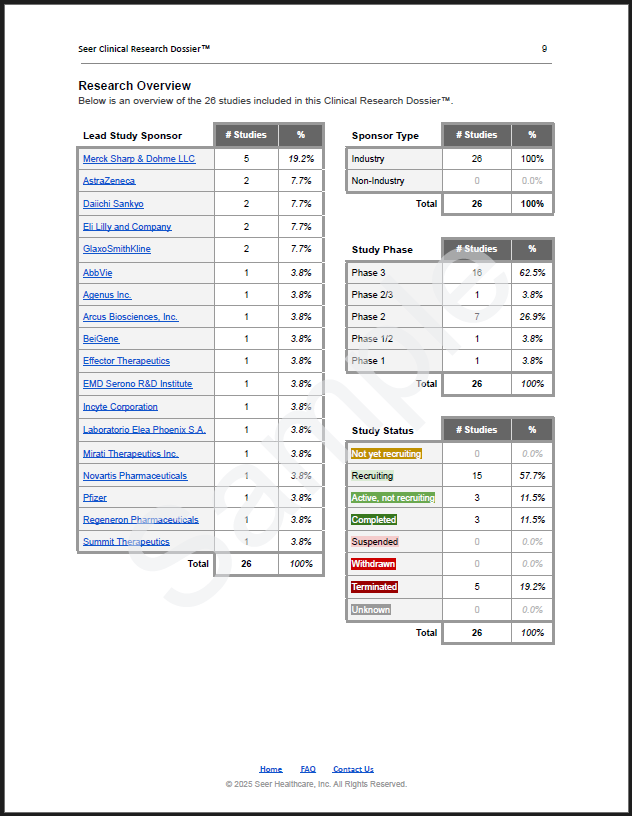Click the Phase 1 row label
This screenshot has width=632, height=816.
[368, 361]
